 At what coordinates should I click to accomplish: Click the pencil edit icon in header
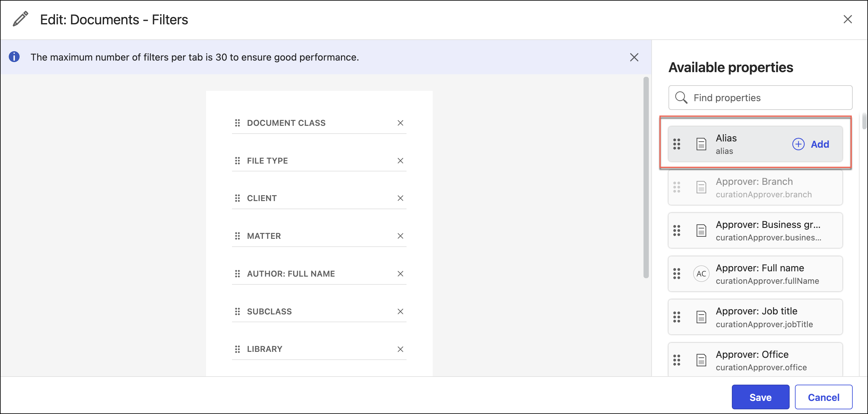pyautogui.click(x=20, y=19)
